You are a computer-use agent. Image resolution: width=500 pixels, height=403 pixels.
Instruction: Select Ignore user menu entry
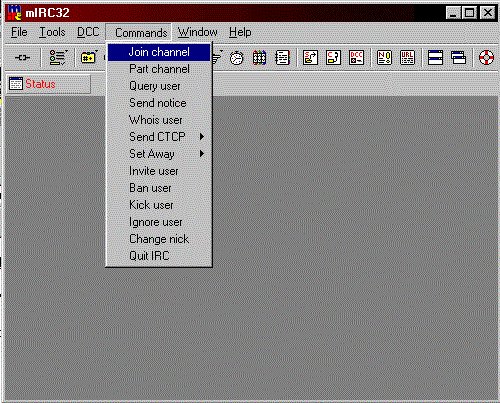coord(159,222)
